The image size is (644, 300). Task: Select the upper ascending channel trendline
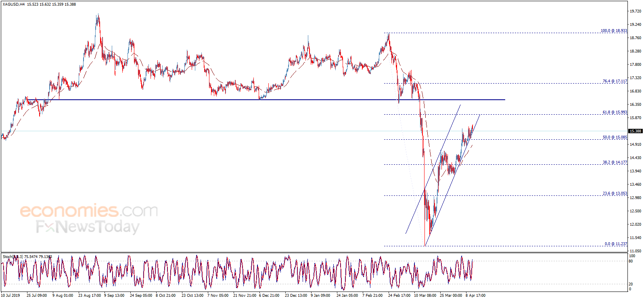pyautogui.click(x=433, y=169)
